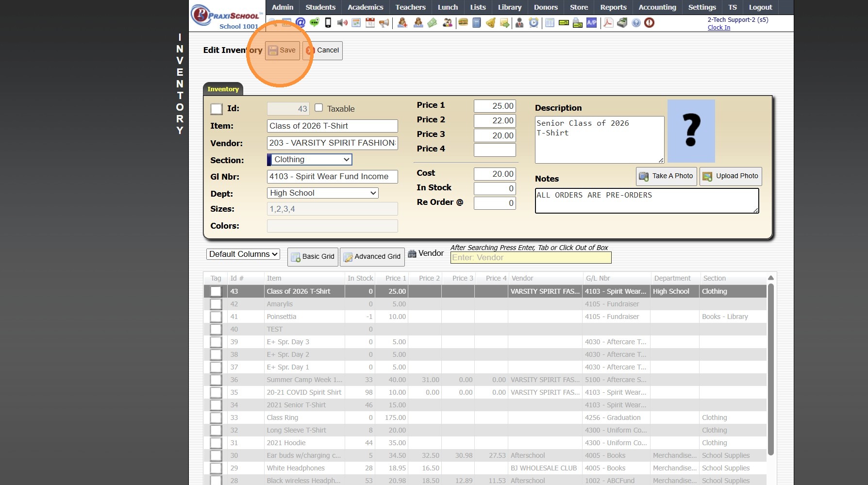Image resolution: width=868 pixels, height=485 pixels.
Task: Open the A/P accounts payable icon
Action: [591, 23]
